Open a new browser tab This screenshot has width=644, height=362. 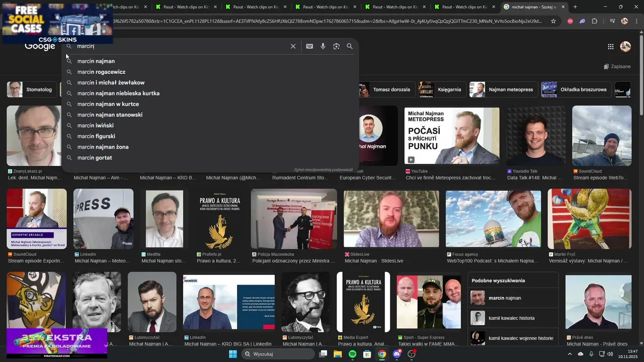click(x=575, y=7)
